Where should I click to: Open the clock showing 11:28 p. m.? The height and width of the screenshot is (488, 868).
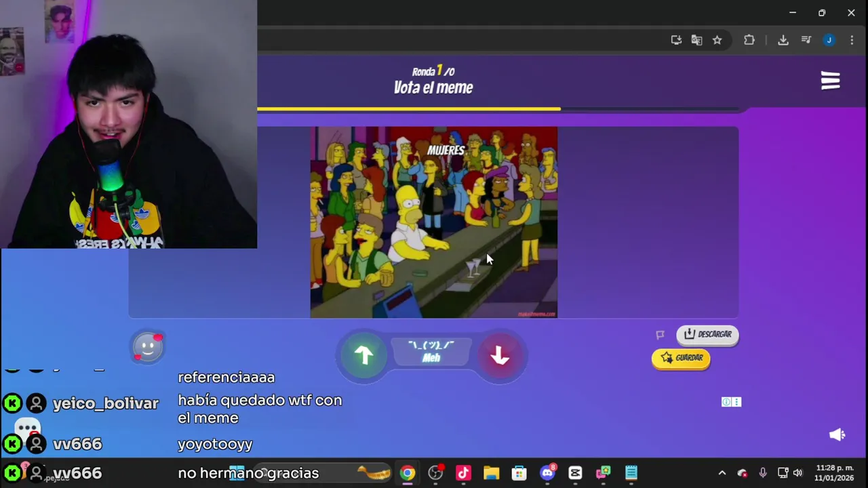click(835, 473)
